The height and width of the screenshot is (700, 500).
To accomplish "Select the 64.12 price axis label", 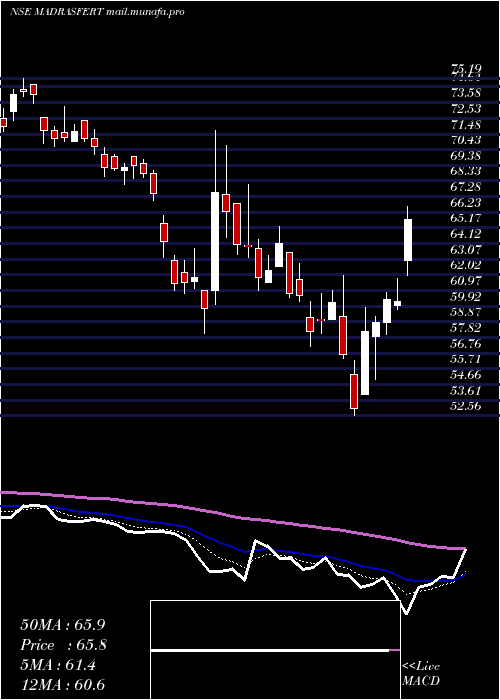I will click(x=466, y=233).
